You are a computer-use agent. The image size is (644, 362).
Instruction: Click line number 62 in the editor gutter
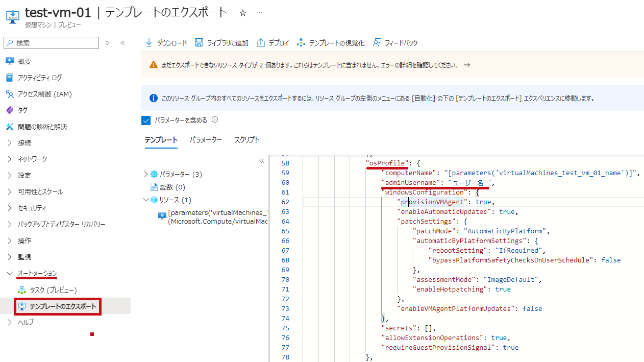pyautogui.click(x=285, y=202)
